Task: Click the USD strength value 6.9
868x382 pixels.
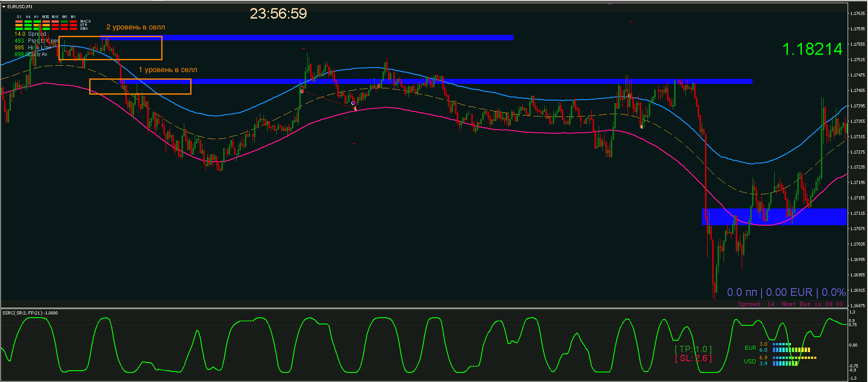Action: tap(763, 358)
